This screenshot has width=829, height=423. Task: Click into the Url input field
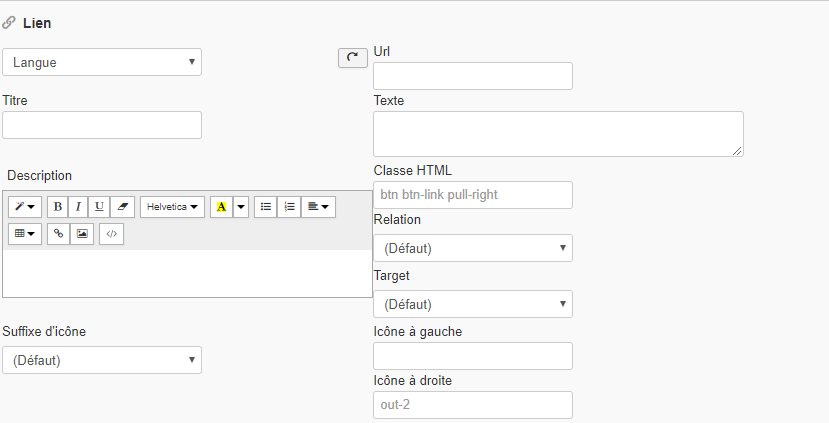472,76
